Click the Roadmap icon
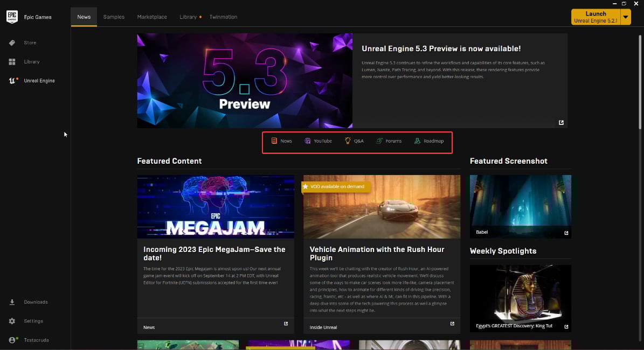 (x=417, y=141)
